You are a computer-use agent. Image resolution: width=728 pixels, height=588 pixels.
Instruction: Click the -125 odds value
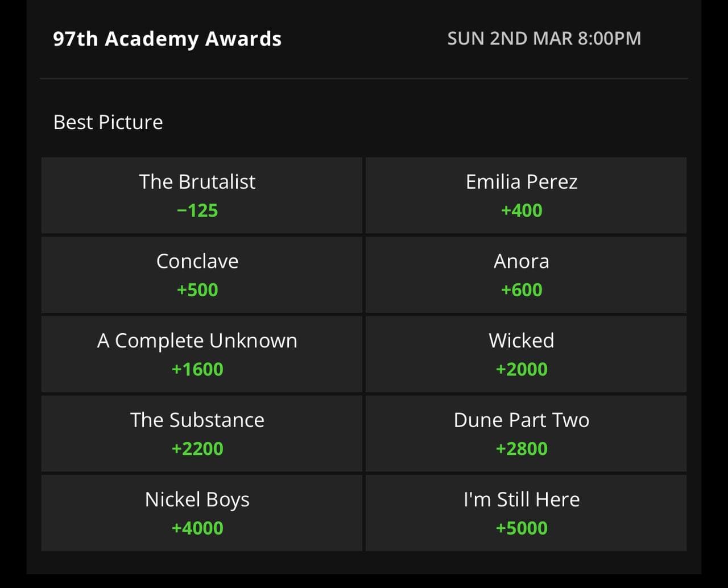197,210
